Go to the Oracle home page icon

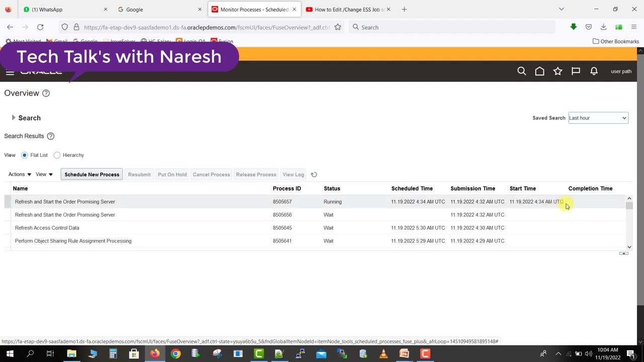click(x=540, y=71)
